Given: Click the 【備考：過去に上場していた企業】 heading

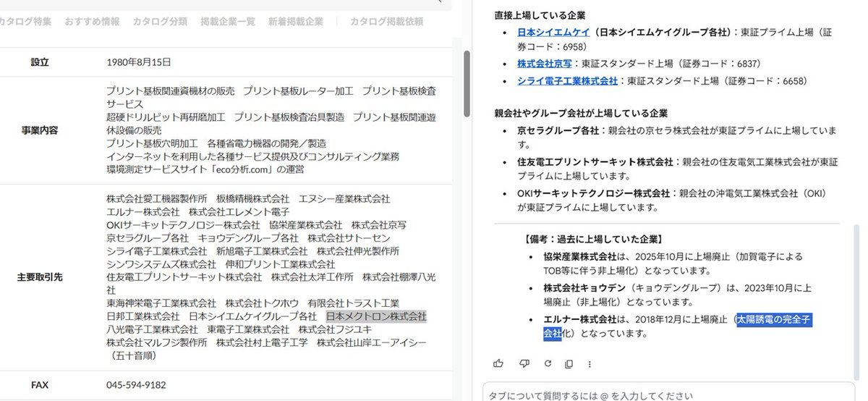Looking at the screenshot, I should pyautogui.click(x=594, y=239).
